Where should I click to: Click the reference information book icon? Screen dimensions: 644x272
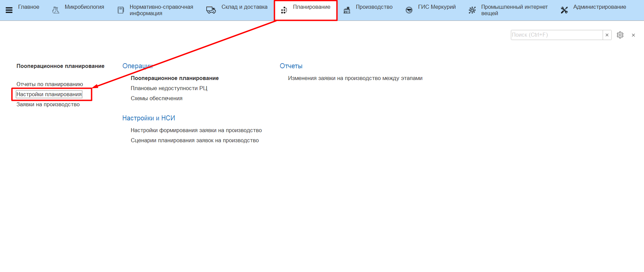pos(121,10)
